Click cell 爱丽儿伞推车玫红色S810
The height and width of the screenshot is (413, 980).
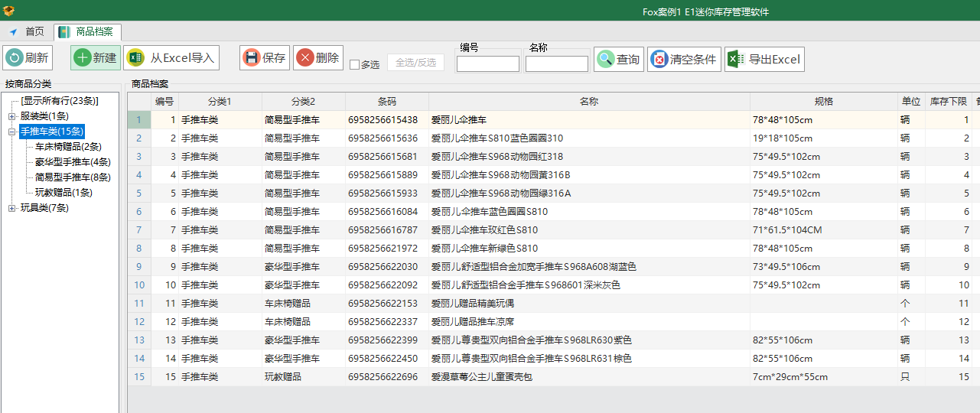[589, 230]
